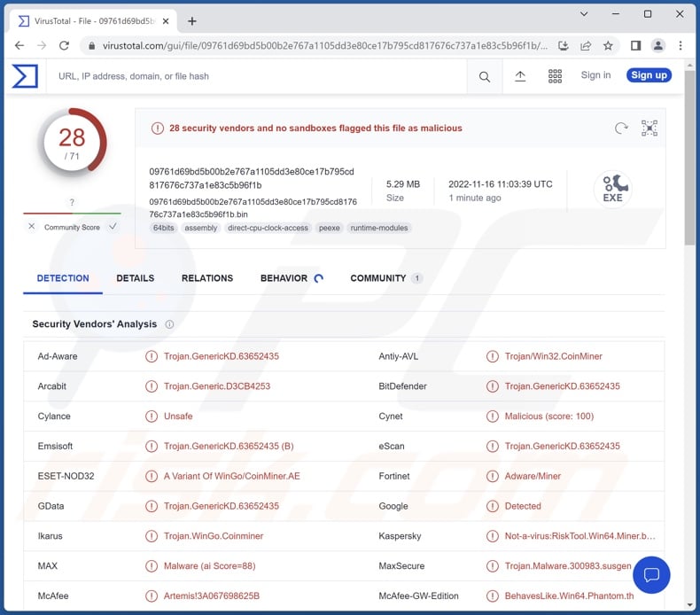The height and width of the screenshot is (615, 700).
Task: Click the page vertical scrollbar
Action: 689,156
